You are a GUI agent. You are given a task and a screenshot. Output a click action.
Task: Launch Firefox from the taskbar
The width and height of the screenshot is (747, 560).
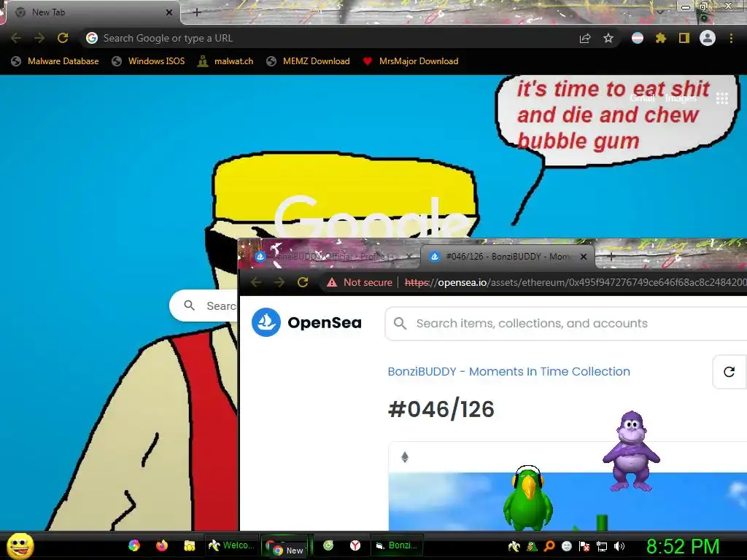(x=162, y=545)
